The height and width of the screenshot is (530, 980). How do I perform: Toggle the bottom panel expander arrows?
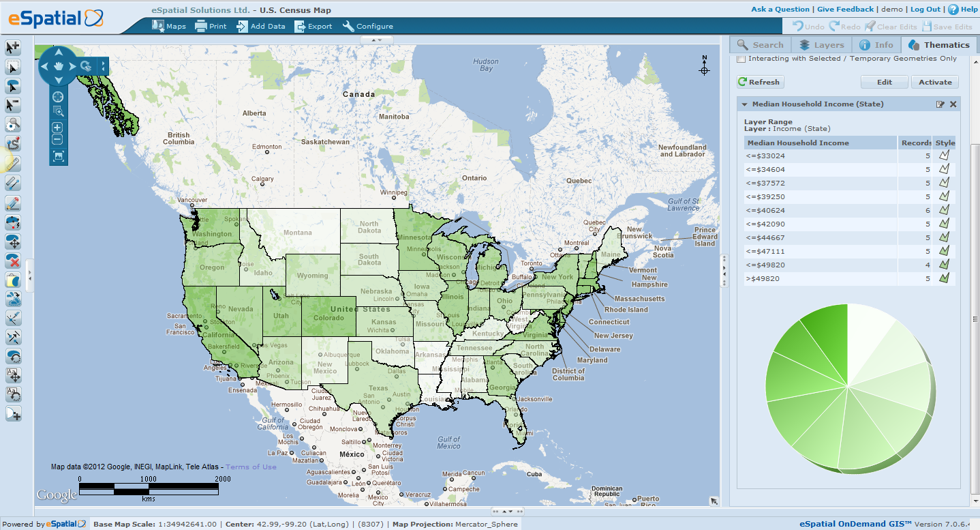(x=507, y=511)
